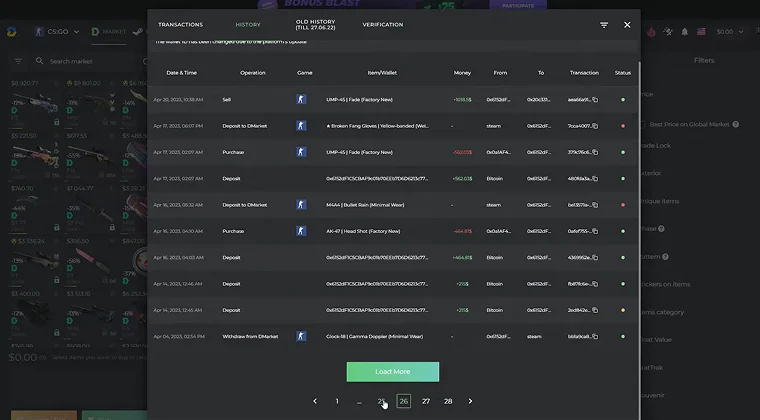Close the transactions history dialog

pyautogui.click(x=627, y=25)
